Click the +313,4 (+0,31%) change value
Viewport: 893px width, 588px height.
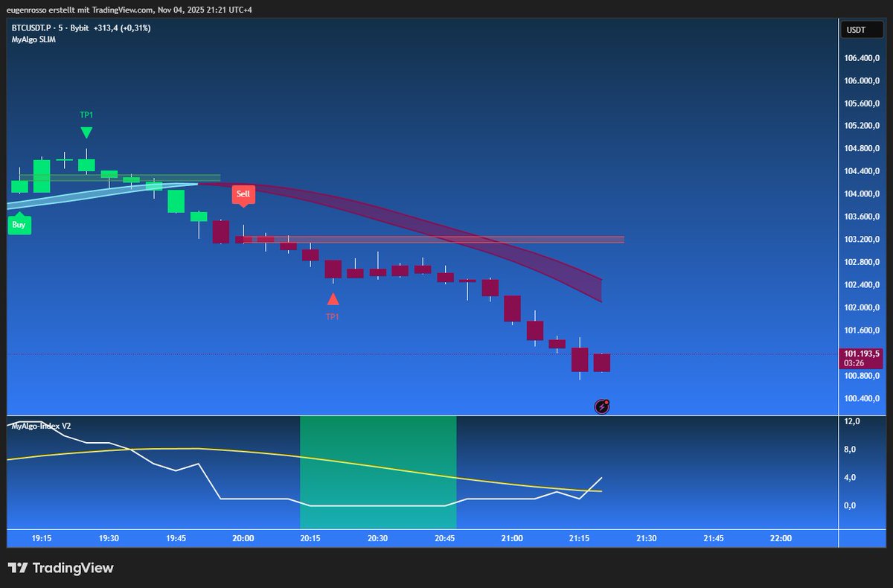click(x=122, y=28)
